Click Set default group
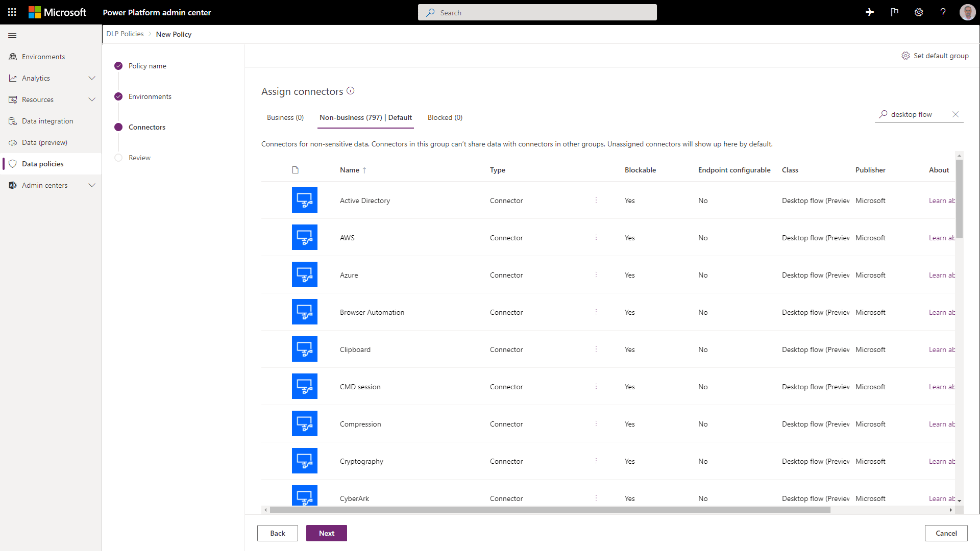Viewport: 980px width, 551px height. coord(935,56)
